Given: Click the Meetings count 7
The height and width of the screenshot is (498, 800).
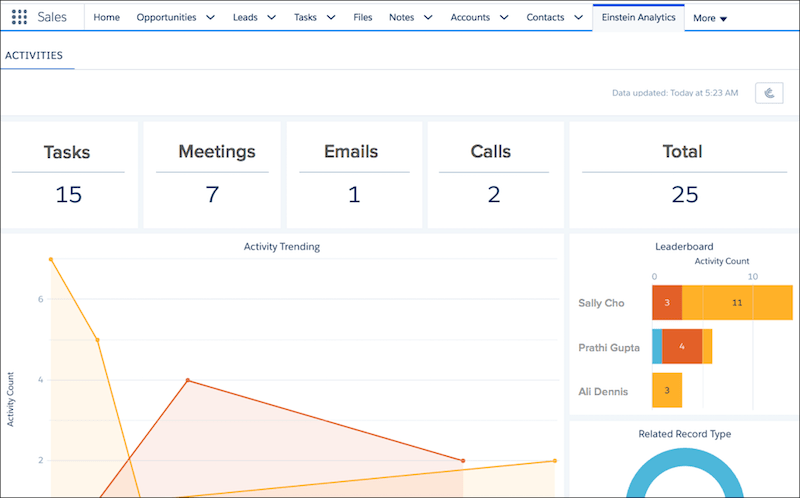Looking at the screenshot, I should point(212,195).
